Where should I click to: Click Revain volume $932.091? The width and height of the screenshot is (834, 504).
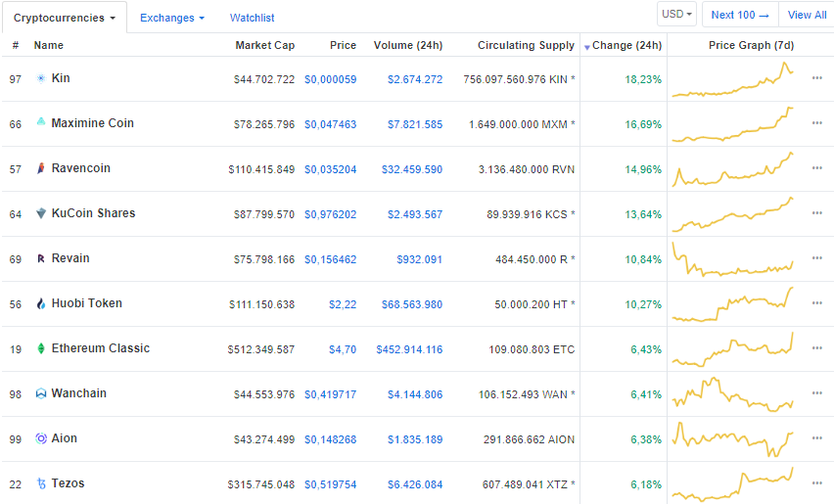coord(419,259)
